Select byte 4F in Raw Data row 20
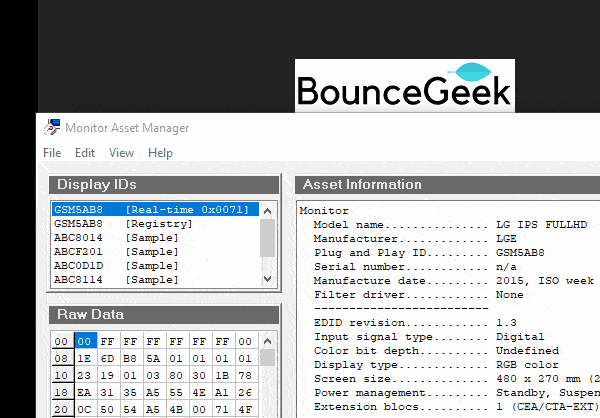Image resolution: width=600 pixels, height=418 pixels. 245,410
